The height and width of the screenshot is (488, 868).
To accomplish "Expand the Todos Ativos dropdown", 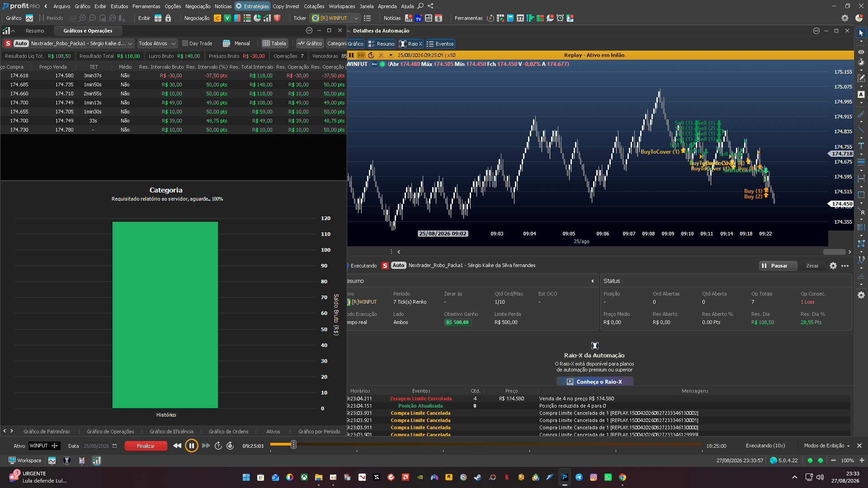I will (x=157, y=43).
